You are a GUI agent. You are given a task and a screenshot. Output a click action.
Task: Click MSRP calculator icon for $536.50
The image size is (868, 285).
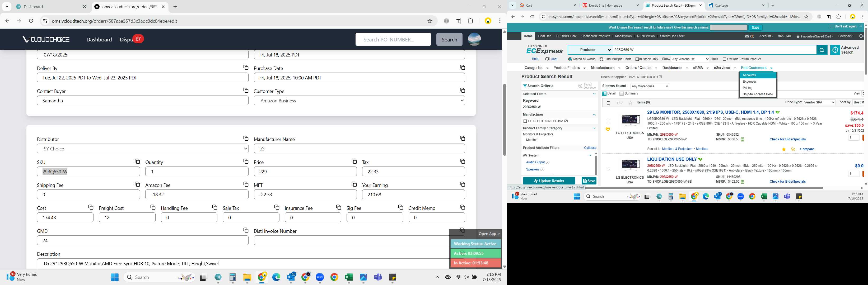pyautogui.click(x=742, y=139)
